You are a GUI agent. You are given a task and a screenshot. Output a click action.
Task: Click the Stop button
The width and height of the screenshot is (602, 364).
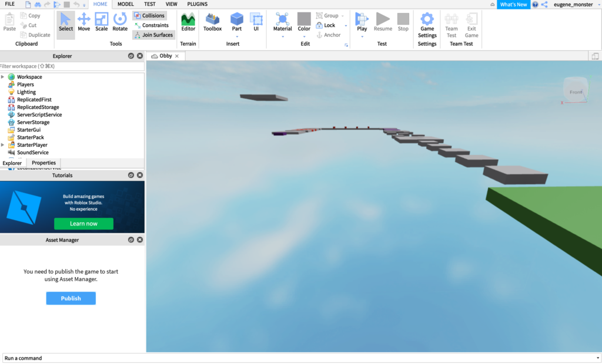(x=403, y=22)
